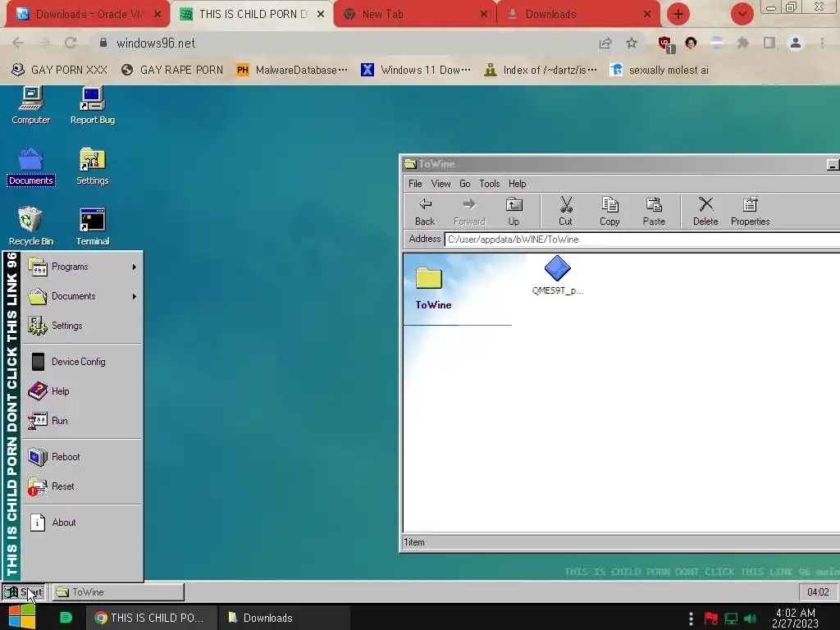Click the share page icon in address bar
840x630 pixels.
(x=605, y=43)
